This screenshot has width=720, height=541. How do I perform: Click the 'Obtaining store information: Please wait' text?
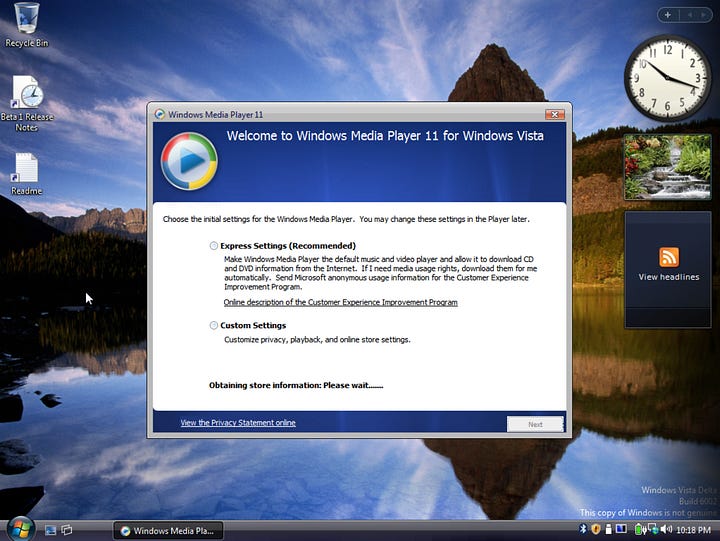[x=296, y=385]
